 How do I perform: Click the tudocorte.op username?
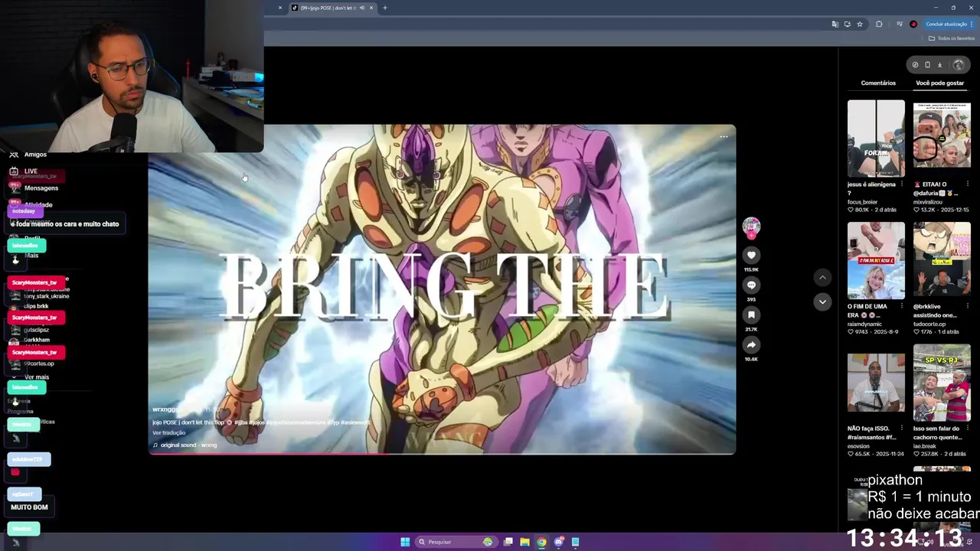point(929,324)
